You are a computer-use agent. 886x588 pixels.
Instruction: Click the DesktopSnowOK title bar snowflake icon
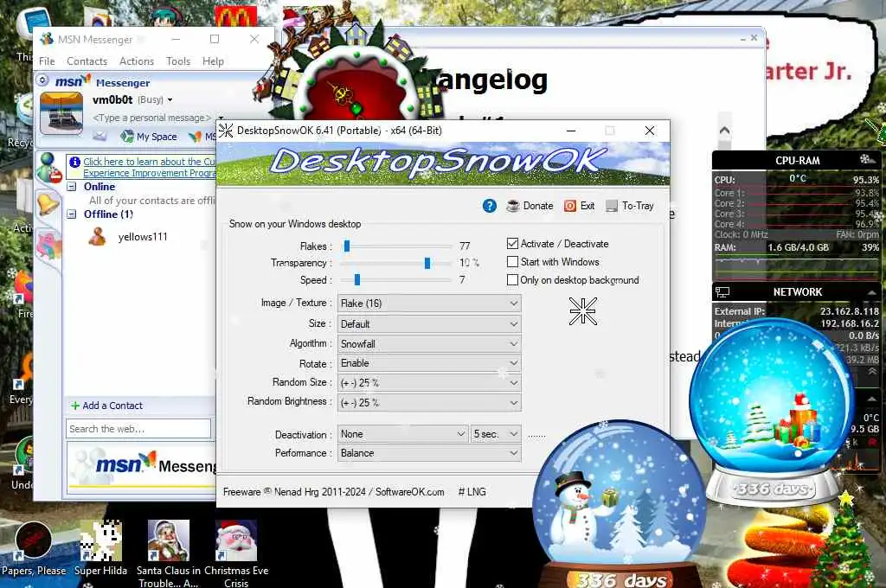pos(226,131)
